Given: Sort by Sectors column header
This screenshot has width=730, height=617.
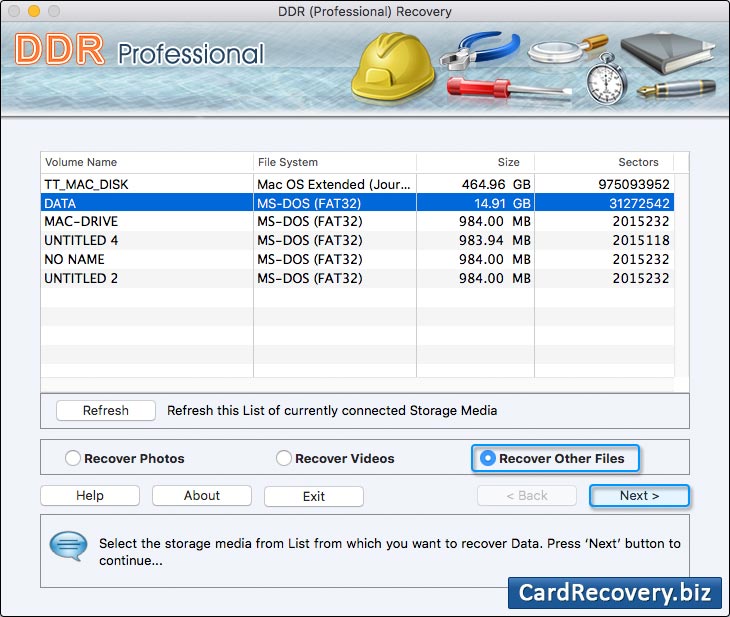Looking at the screenshot, I should point(604,162).
